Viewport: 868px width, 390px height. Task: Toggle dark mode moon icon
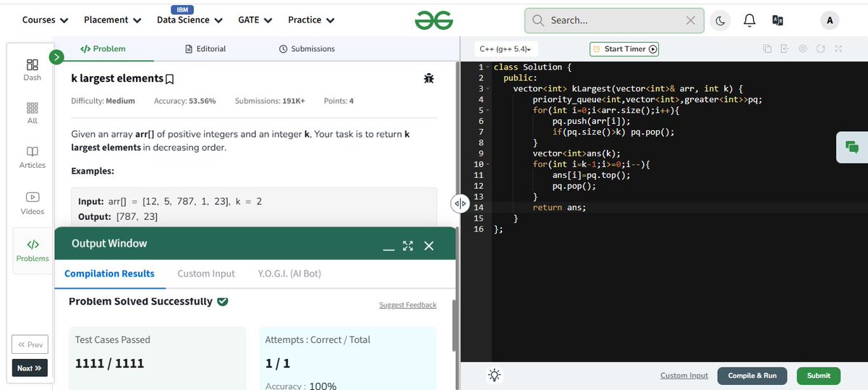click(x=720, y=21)
